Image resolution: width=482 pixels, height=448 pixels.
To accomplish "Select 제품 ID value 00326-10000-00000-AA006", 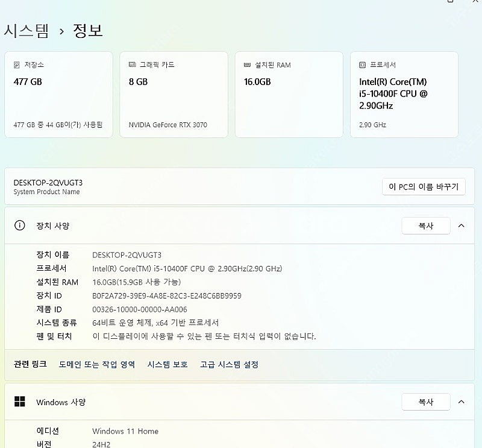I will click(x=140, y=309).
